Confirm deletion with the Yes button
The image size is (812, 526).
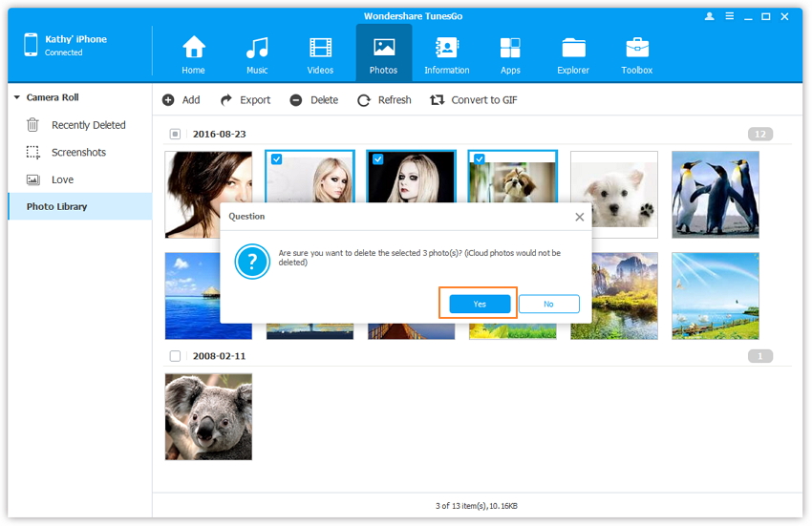pyautogui.click(x=480, y=304)
